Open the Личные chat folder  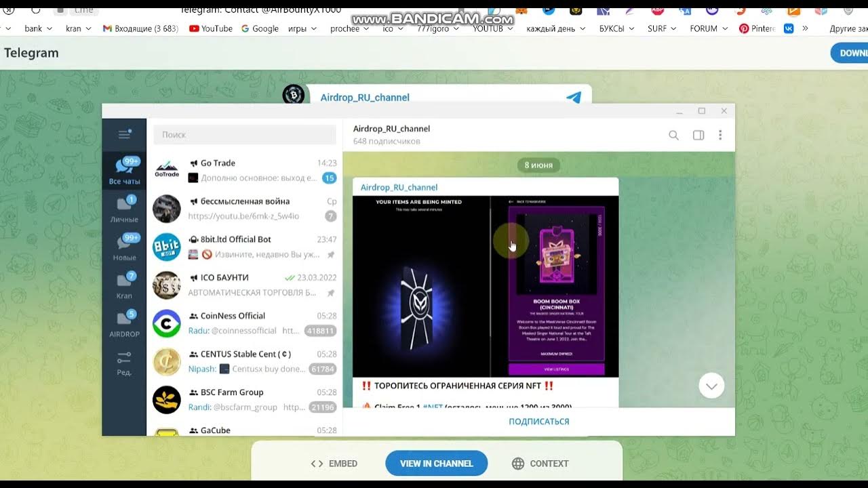click(x=124, y=209)
